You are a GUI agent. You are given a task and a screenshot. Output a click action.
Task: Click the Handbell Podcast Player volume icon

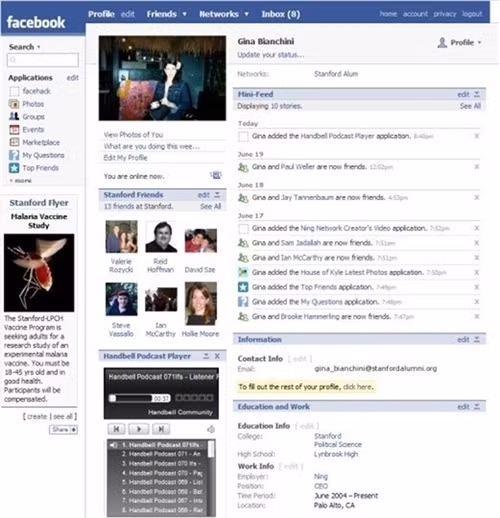point(211,429)
